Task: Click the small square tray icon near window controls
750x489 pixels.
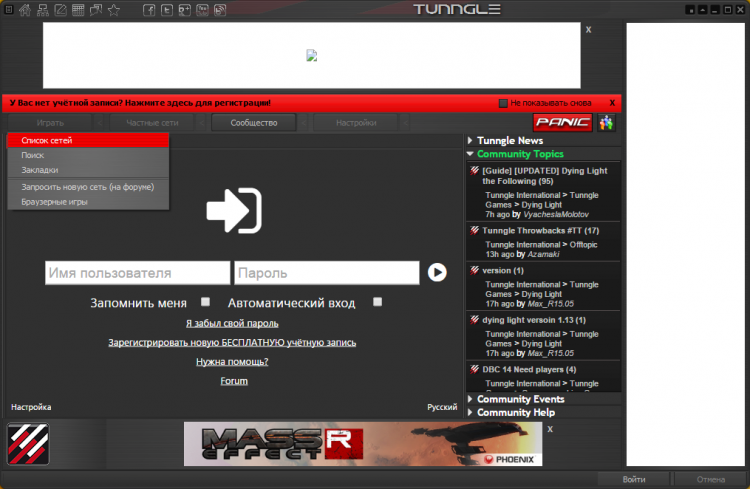Action: pos(690,10)
